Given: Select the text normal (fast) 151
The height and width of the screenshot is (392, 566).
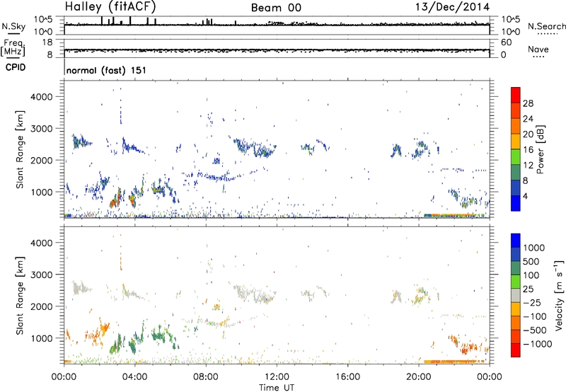Looking at the screenshot, I should 107,70.
